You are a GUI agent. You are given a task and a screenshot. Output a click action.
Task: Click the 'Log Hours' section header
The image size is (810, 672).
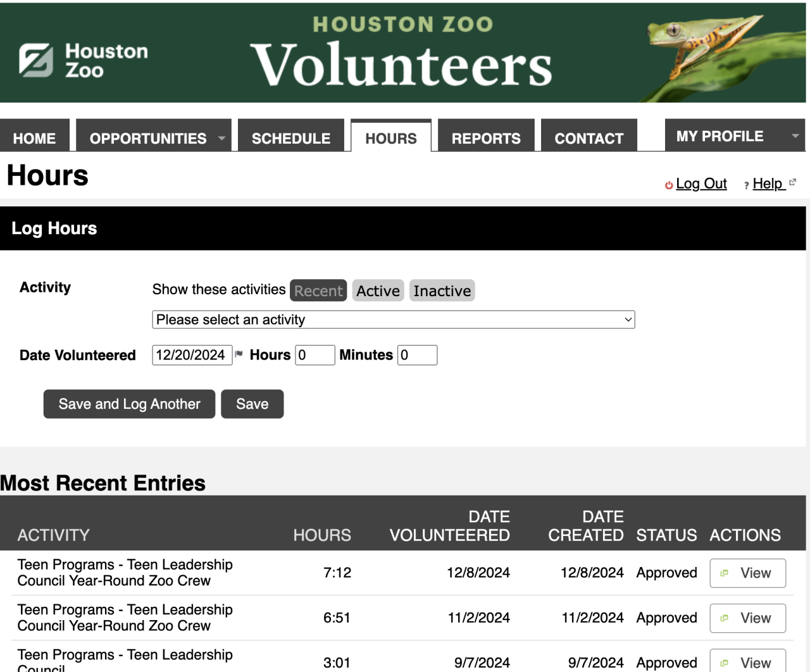point(54,228)
